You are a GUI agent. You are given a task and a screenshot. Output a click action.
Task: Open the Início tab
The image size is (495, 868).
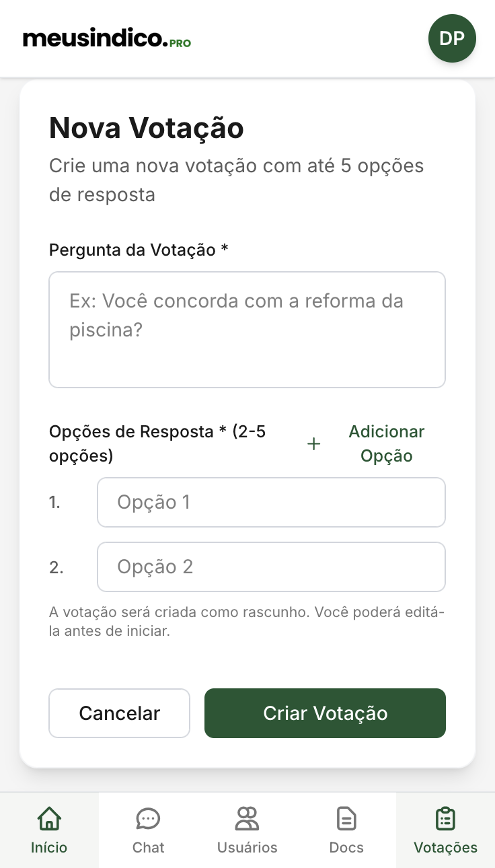[49, 830]
